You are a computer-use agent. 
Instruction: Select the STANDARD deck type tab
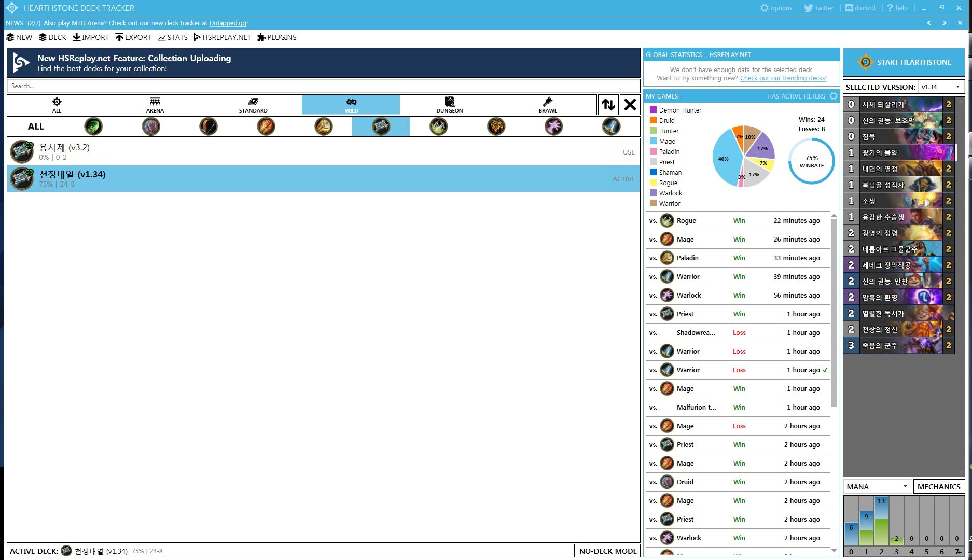click(x=253, y=105)
